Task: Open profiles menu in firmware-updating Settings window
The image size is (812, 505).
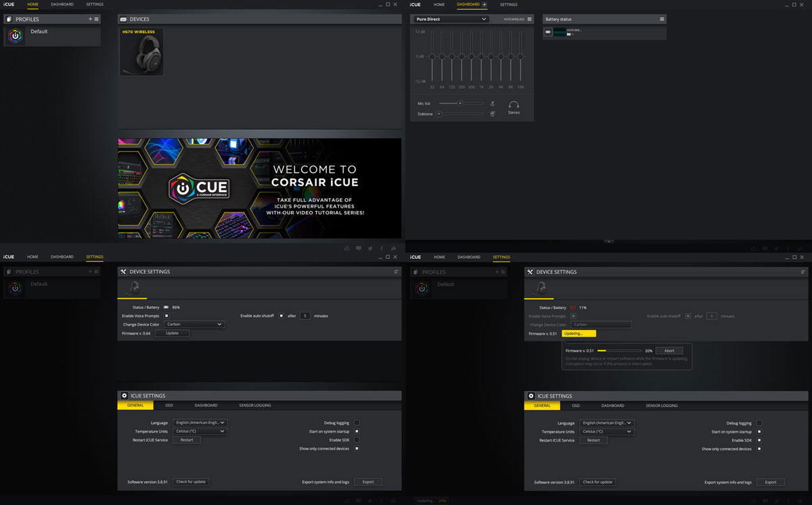Action: pyautogui.click(x=503, y=272)
